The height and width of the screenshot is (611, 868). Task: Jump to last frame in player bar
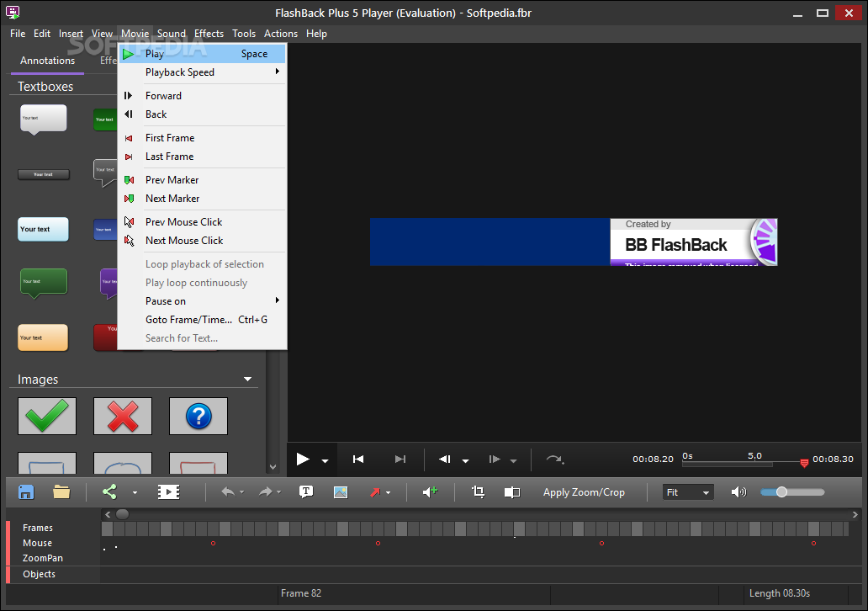tap(400, 460)
